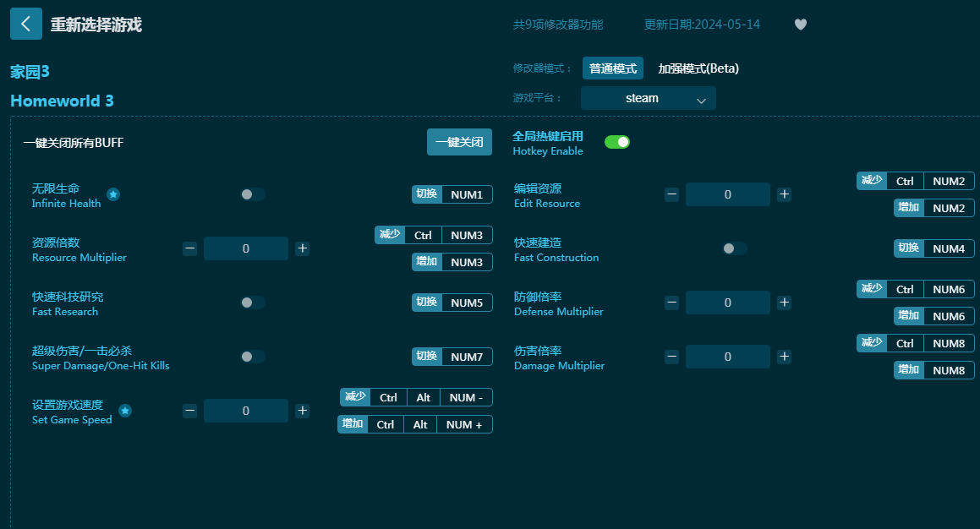
Task: Click 增加 NUM6 hotkey for Defense Multiplier
Action: pos(933,316)
